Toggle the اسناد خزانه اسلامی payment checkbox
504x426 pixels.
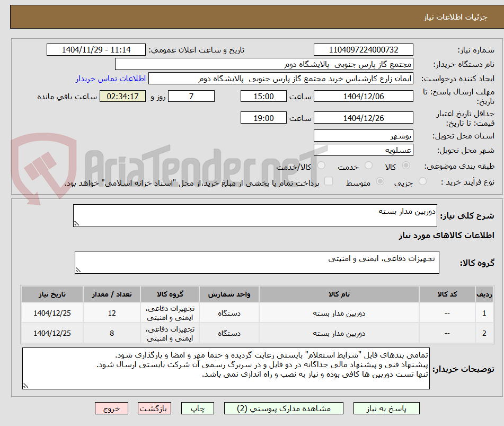click(329, 181)
